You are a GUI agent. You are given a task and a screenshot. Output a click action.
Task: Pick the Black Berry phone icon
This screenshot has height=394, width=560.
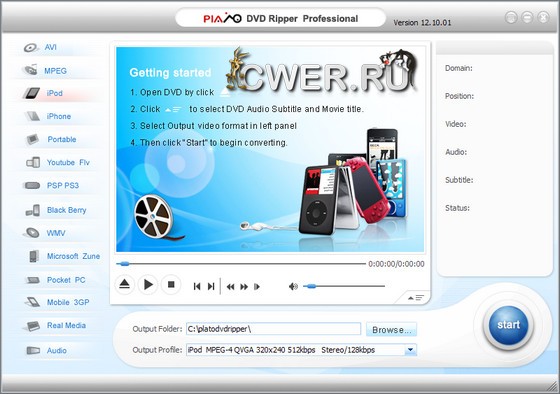click(x=33, y=210)
